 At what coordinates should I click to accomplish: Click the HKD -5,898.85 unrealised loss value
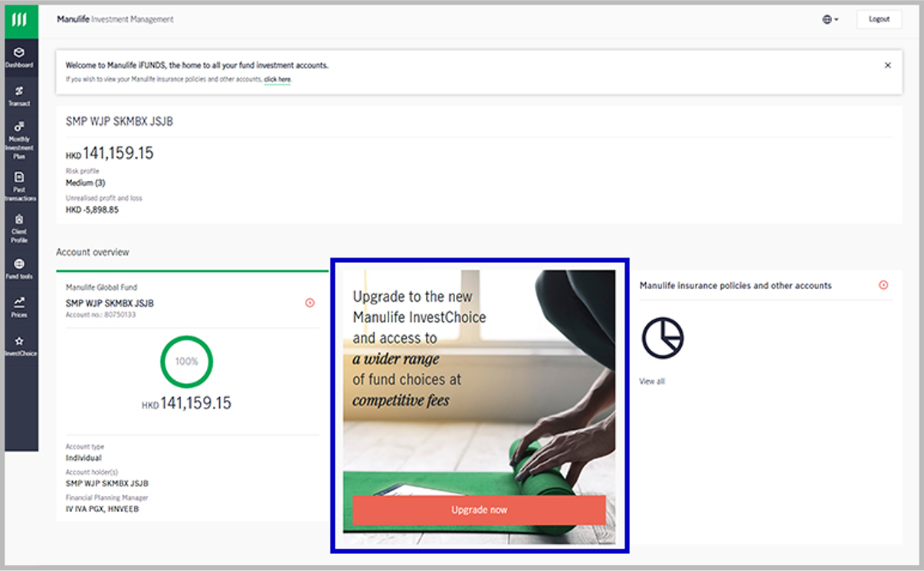point(92,209)
